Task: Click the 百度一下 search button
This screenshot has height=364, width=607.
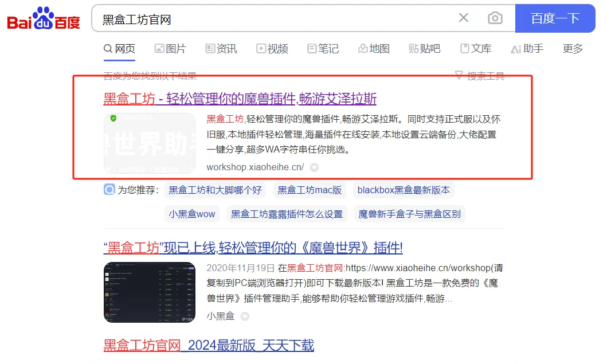Action: 555,18
